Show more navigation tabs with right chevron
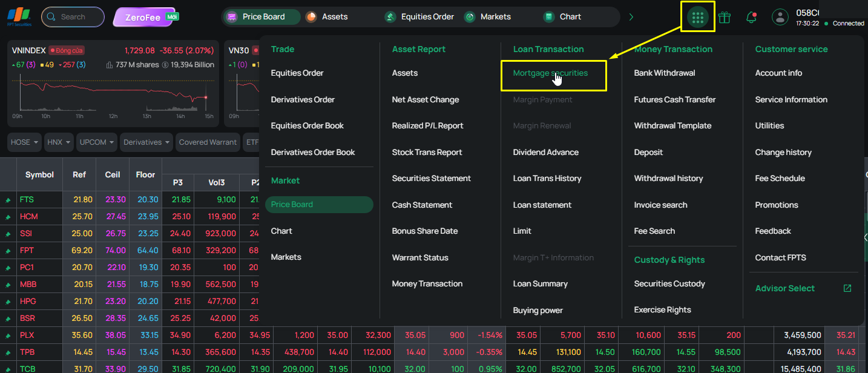Screen dimensions: 868x373 pyautogui.click(x=631, y=17)
